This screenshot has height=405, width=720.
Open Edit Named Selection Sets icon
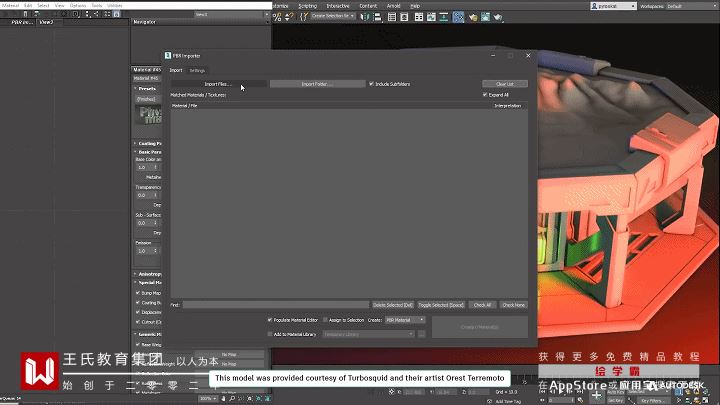point(304,17)
